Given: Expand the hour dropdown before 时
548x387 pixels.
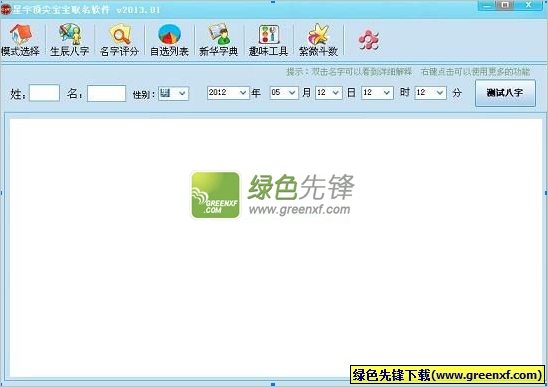Looking at the screenshot, I should pos(377,93).
